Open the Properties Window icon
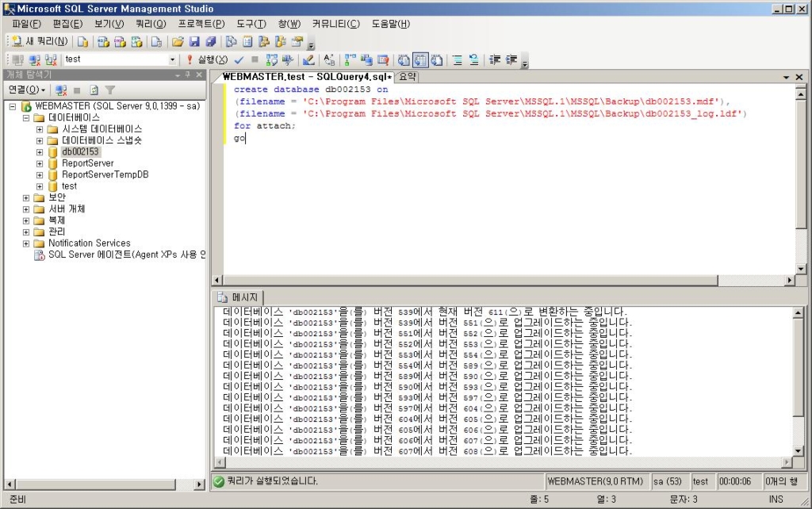The image size is (812, 509). 297,42
